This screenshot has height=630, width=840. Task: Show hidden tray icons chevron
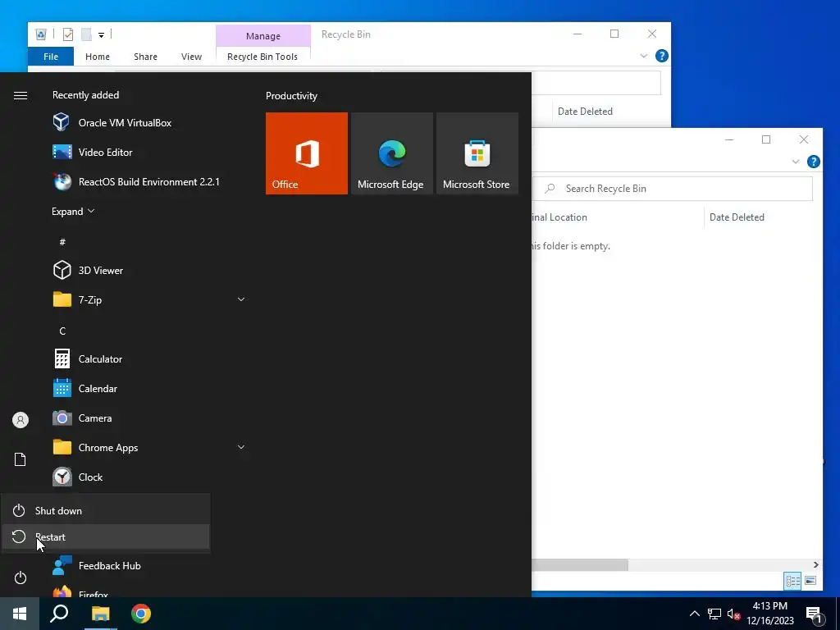click(x=694, y=614)
